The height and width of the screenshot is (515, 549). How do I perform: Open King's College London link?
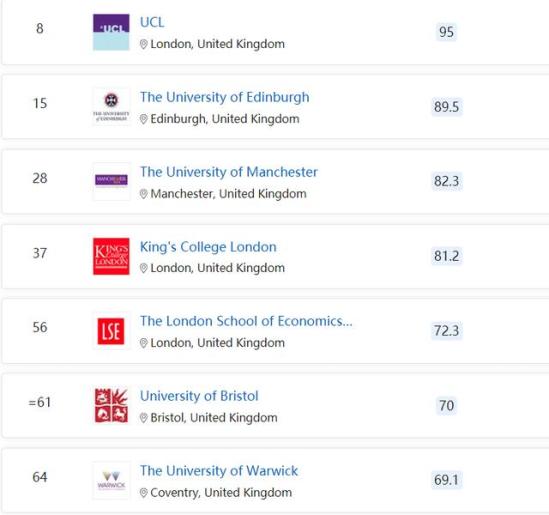(x=208, y=247)
